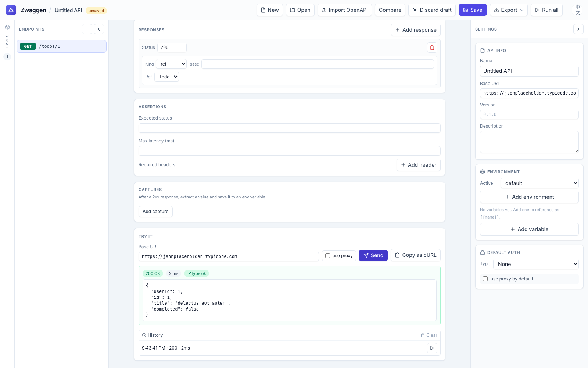Collapse the Endpoints panel

point(99,29)
